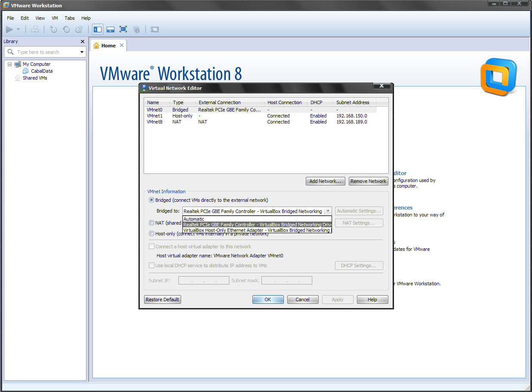The height and width of the screenshot is (392, 532).
Task: Click the Subnet mask input field
Action: coord(287,281)
